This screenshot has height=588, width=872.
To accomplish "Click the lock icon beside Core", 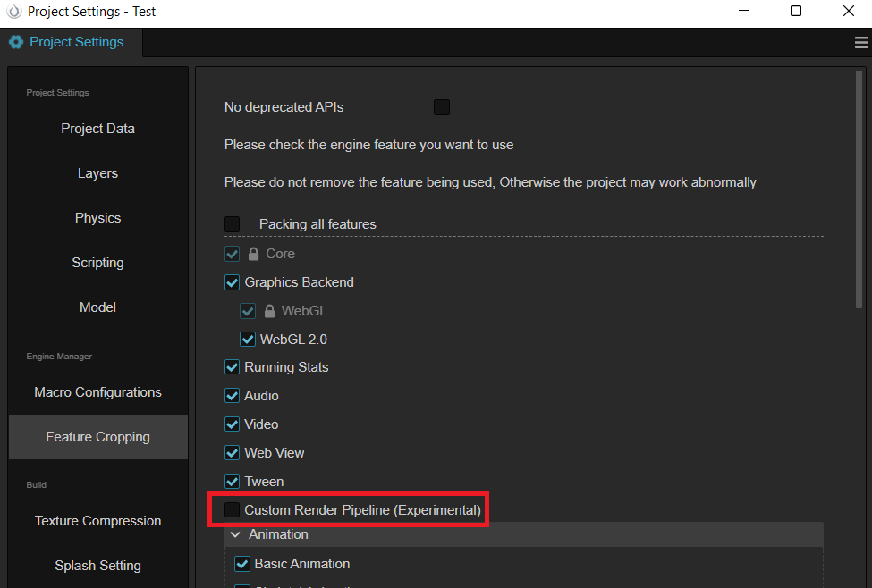I will point(253,254).
